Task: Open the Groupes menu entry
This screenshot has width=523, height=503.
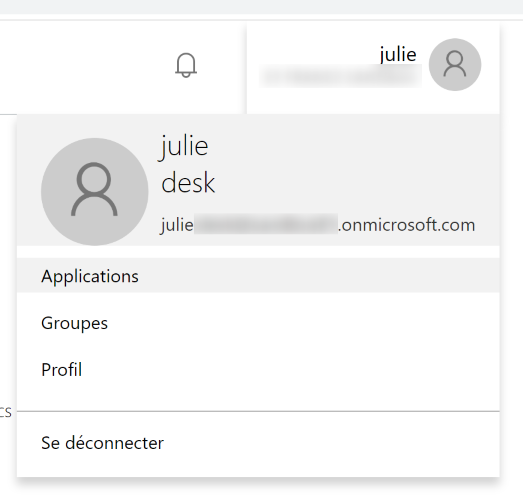Action: pos(258,323)
